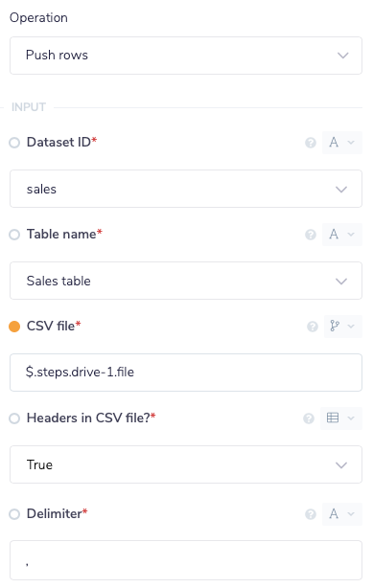The image size is (373, 588).
Task: Click the $.steps.drive-1.file input field
Action: pos(186,373)
